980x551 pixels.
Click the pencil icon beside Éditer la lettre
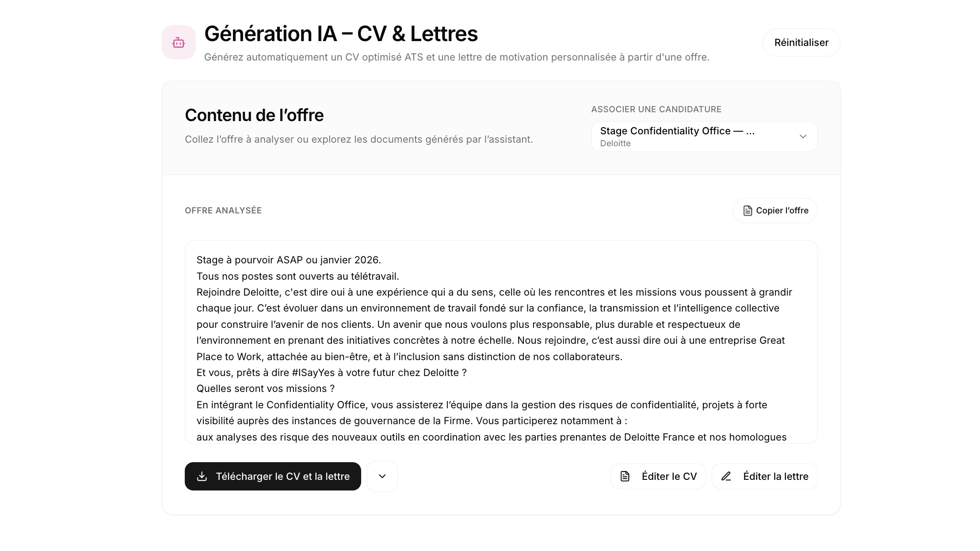(726, 476)
